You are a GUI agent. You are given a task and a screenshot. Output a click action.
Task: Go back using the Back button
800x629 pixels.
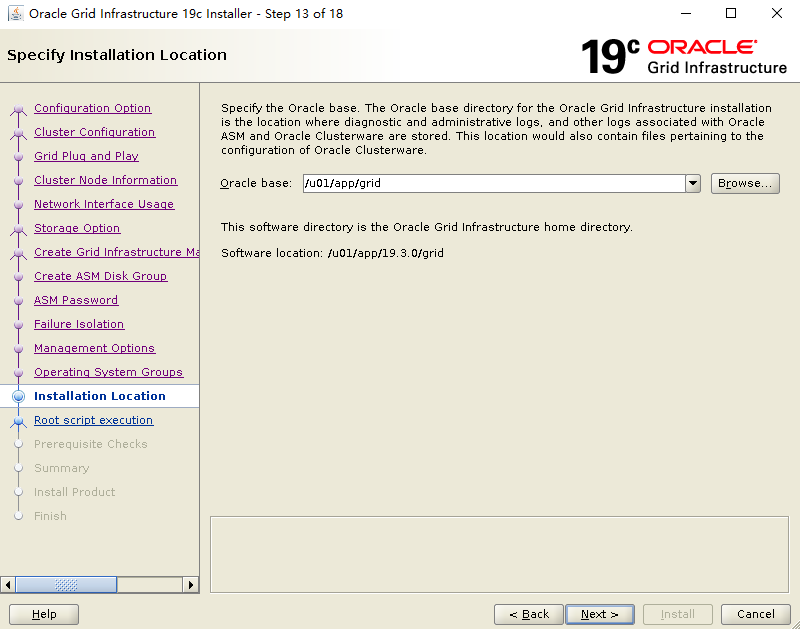pos(528,614)
